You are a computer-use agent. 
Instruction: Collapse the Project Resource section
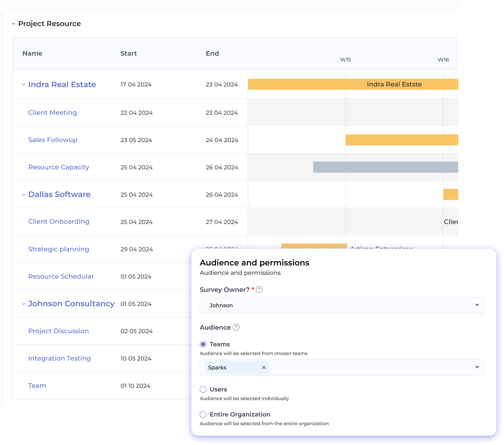tap(14, 24)
